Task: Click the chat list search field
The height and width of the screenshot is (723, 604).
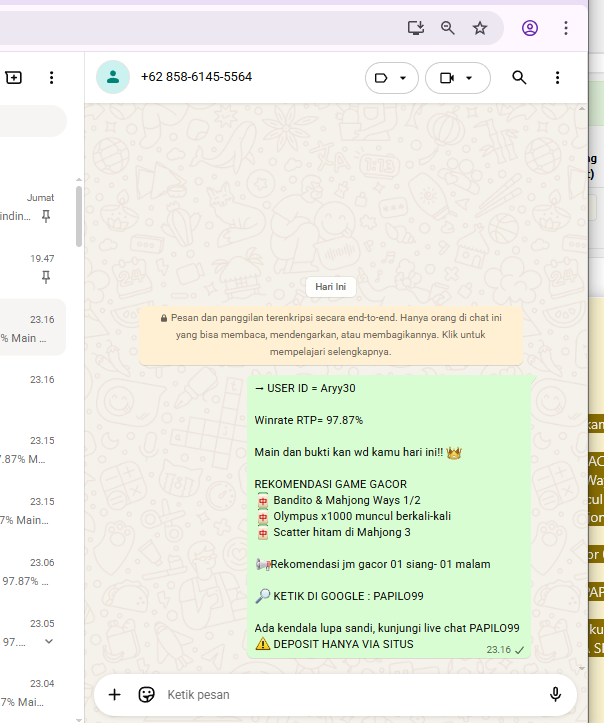Action: [x=33, y=121]
